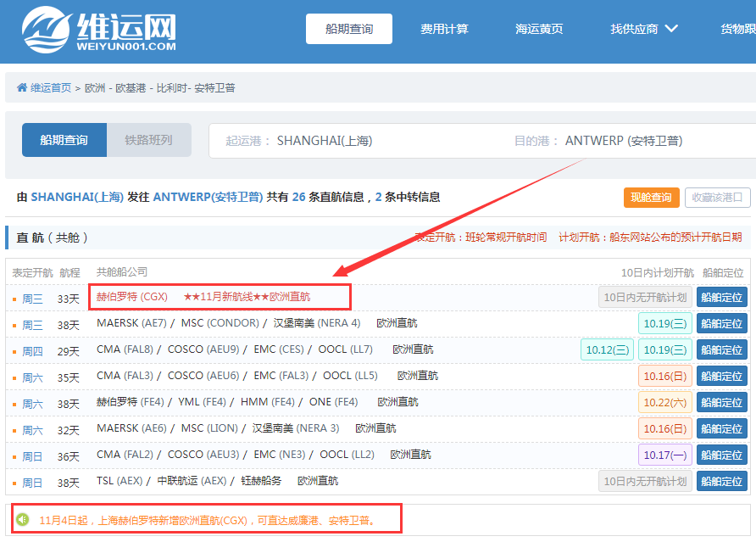Expand the 找供应商 dropdown
The width and height of the screenshot is (756, 542).
pos(645,28)
